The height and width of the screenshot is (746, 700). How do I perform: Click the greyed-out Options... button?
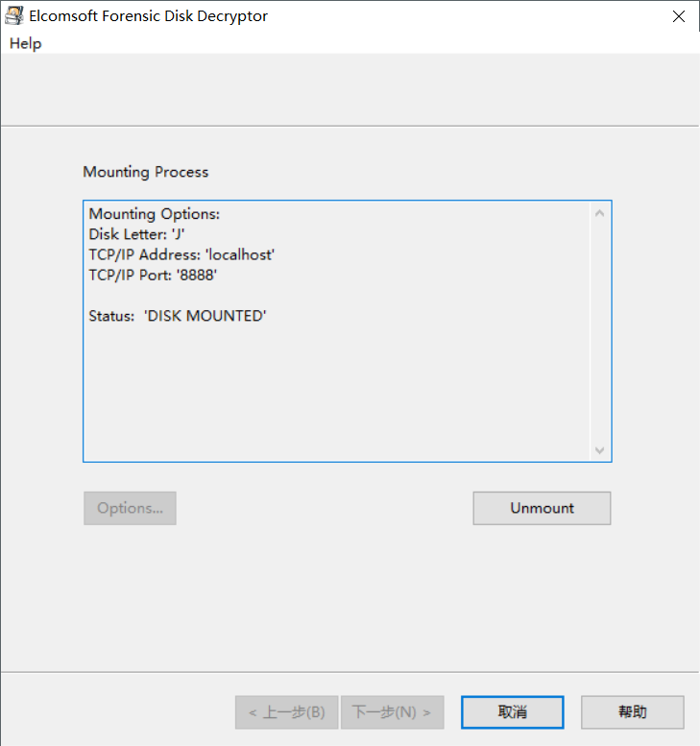(130, 508)
